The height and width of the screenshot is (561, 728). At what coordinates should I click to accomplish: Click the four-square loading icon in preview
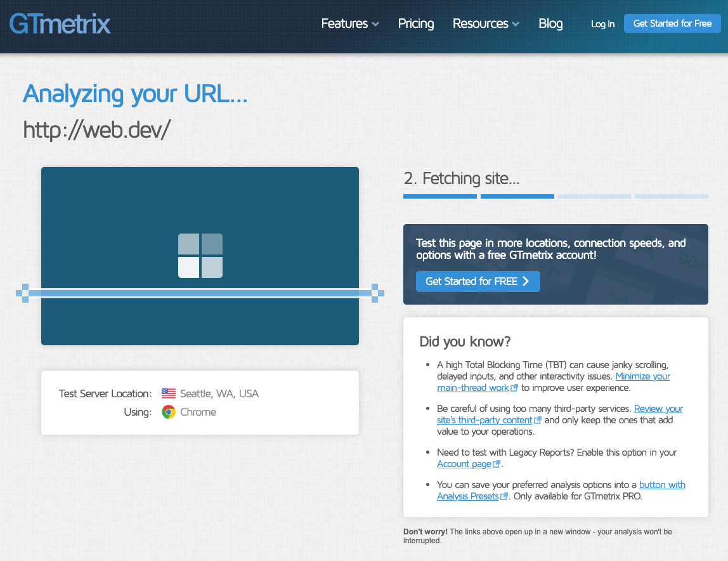coord(200,256)
